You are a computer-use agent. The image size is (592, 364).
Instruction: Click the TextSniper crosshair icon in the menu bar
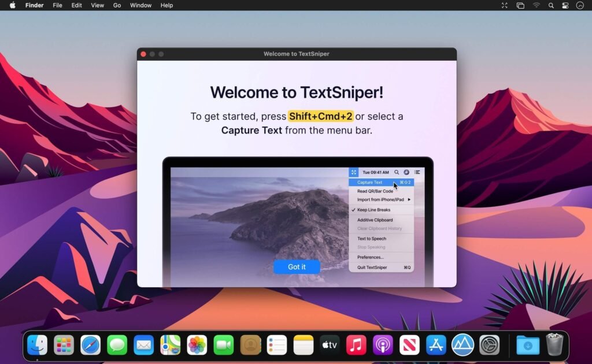pyautogui.click(x=354, y=172)
